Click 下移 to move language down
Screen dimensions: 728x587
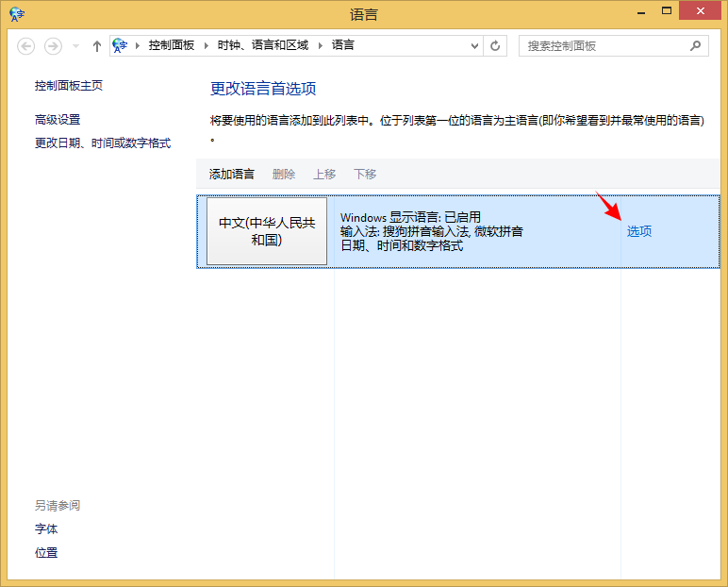[365, 174]
